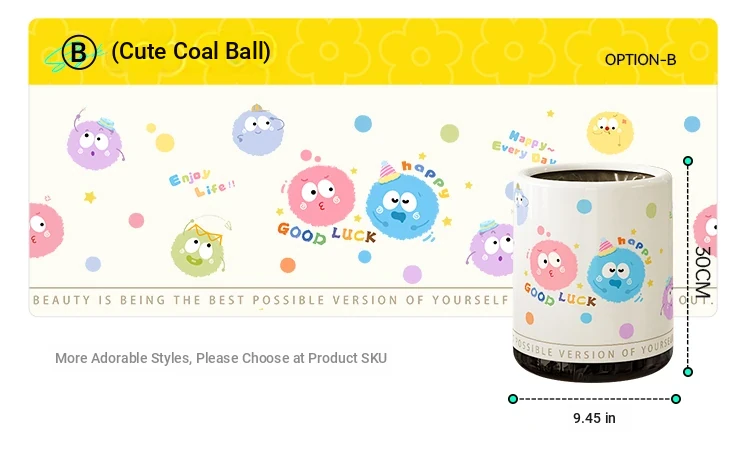Viewport: 750px width, 451px height.
Task: Click the left teal dot of width line
Action: (513, 399)
